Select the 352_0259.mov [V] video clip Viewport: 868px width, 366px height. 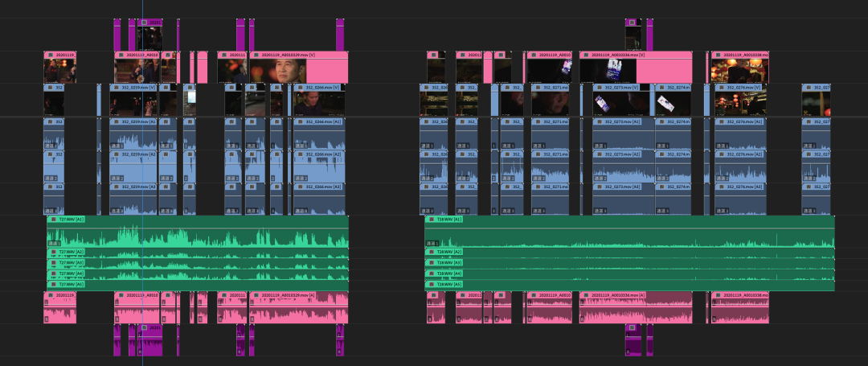pyautogui.click(x=133, y=103)
